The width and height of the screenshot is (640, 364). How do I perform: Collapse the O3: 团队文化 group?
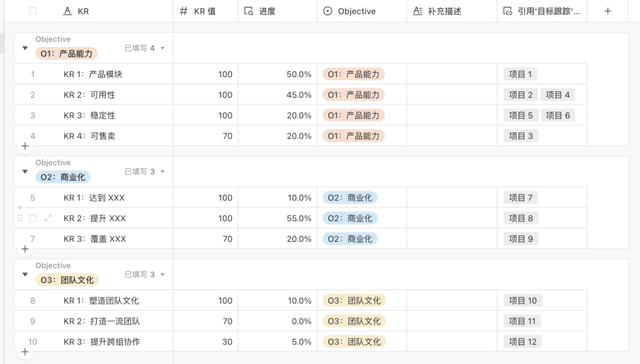click(25, 274)
